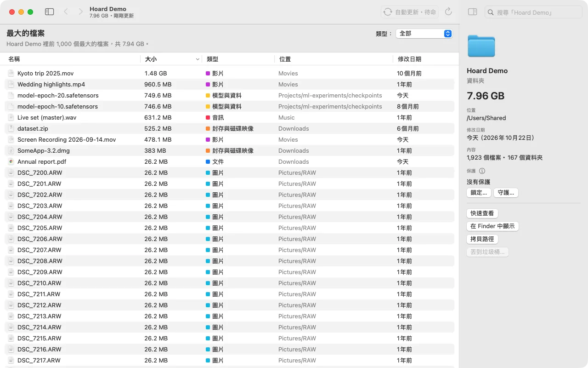Viewport: 588px width, 368px height.
Task: Click the 8個月前 modified date cell
Action: (x=408, y=106)
